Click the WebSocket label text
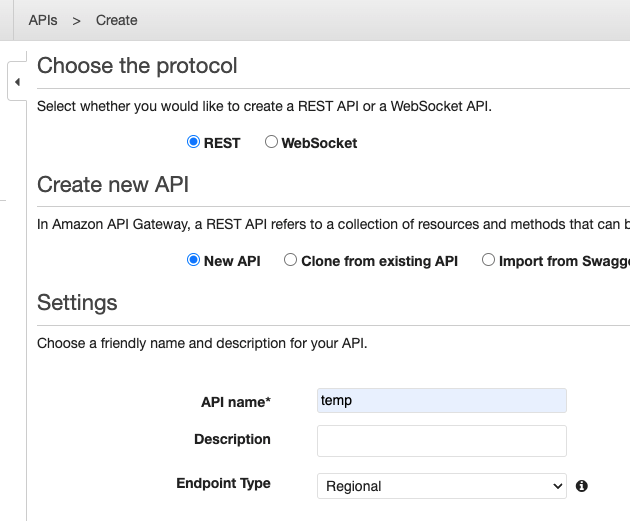The height and width of the screenshot is (521, 630). tap(319, 143)
